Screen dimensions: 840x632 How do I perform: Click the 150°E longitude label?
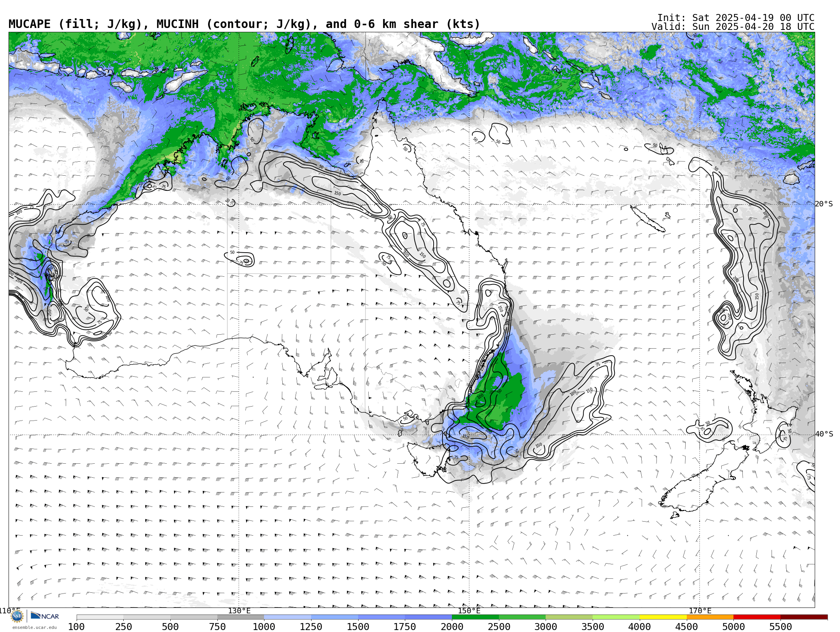(469, 611)
